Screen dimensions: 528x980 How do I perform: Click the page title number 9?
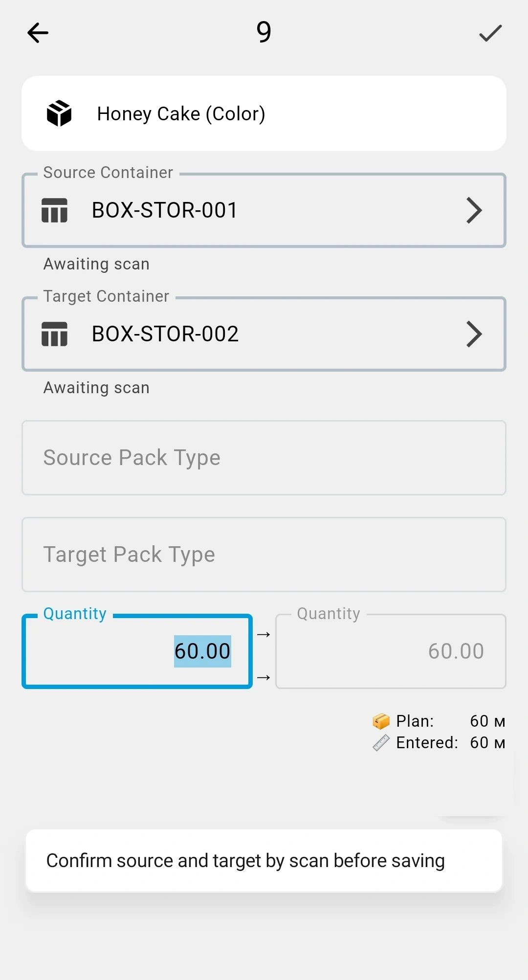[x=264, y=32]
